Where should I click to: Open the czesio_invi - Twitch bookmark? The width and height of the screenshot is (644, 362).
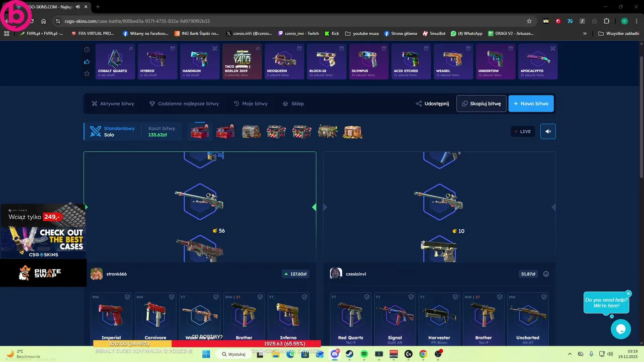click(x=298, y=34)
